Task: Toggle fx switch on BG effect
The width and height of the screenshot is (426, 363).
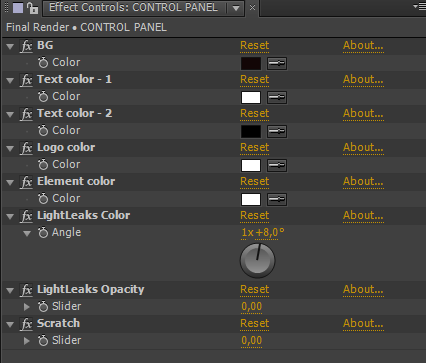Action: [26, 46]
